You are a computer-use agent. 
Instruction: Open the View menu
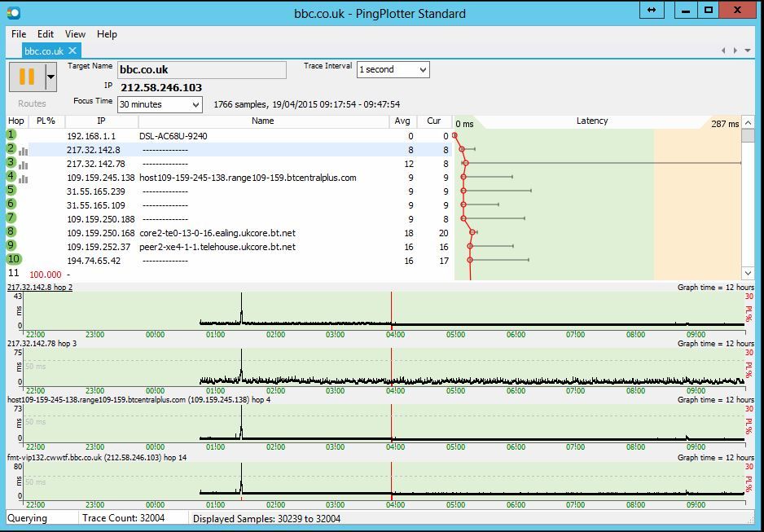coord(75,34)
